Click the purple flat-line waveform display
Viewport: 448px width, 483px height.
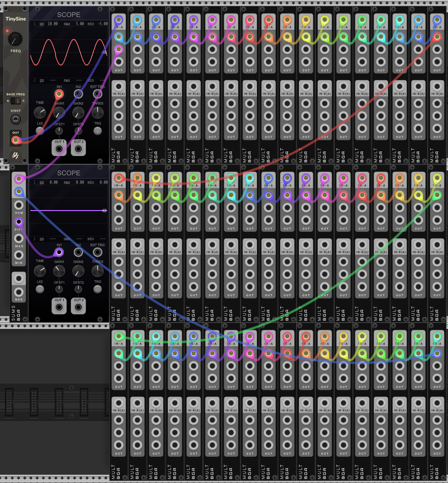click(x=69, y=211)
